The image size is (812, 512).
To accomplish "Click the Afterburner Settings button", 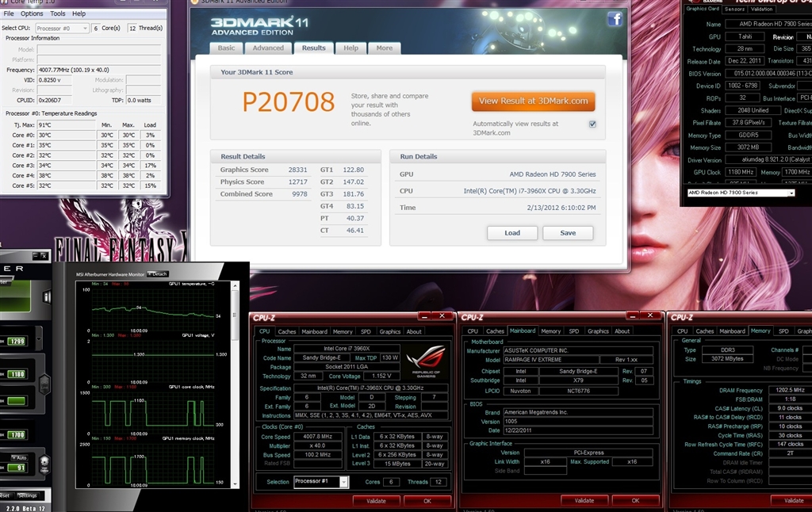I will pyautogui.click(x=27, y=495).
